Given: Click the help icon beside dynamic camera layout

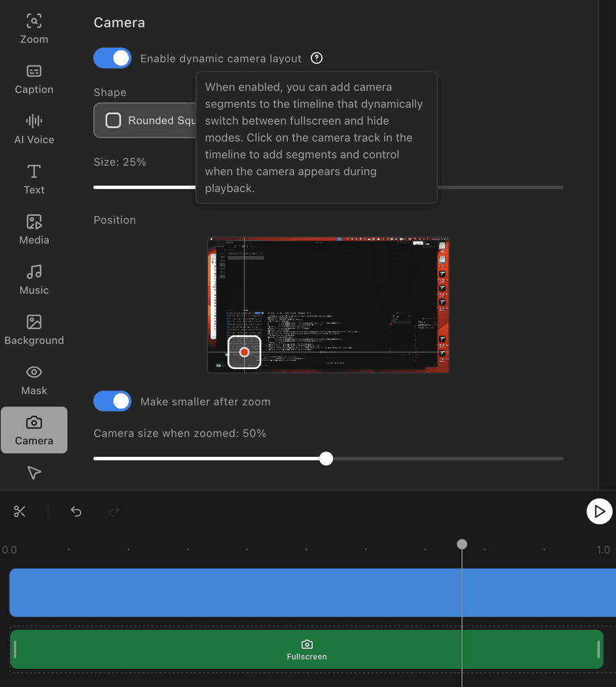Looking at the screenshot, I should click(x=317, y=58).
